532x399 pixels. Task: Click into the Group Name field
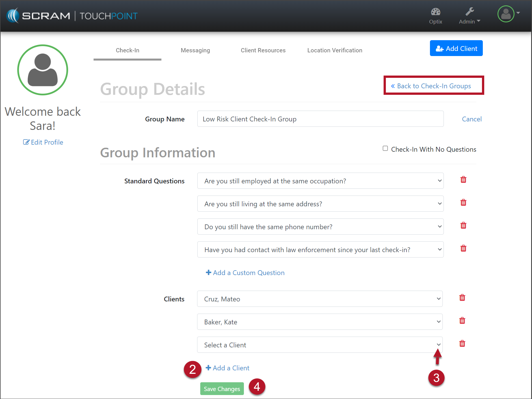pyautogui.click(x=320, y=119)
